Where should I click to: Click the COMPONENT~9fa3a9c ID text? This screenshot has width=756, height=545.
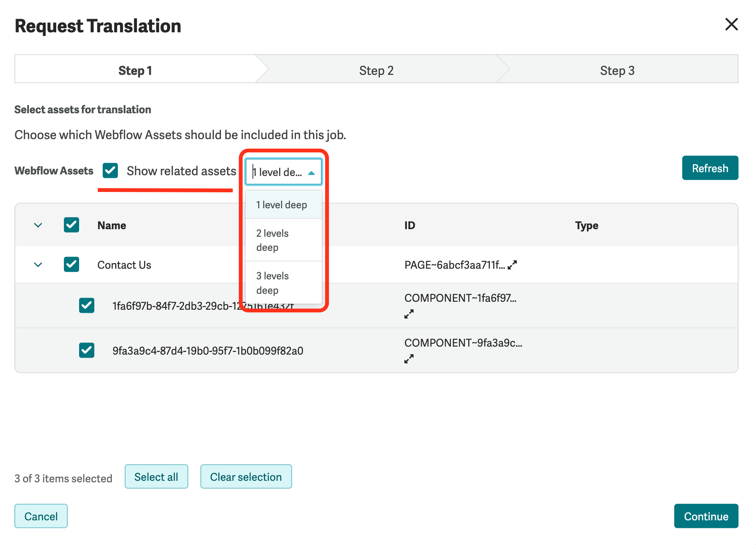pyautogui.click(x=463, y=343)
